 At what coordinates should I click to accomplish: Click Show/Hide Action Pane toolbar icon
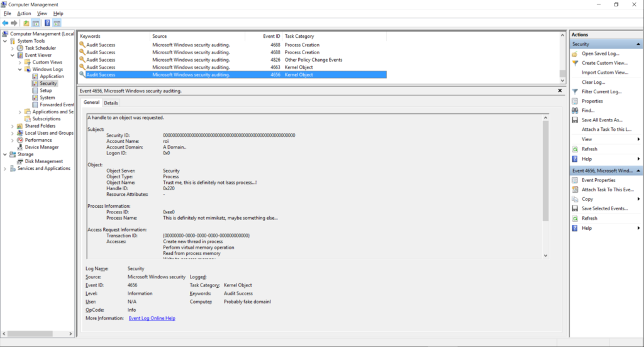tap(57, 23)
